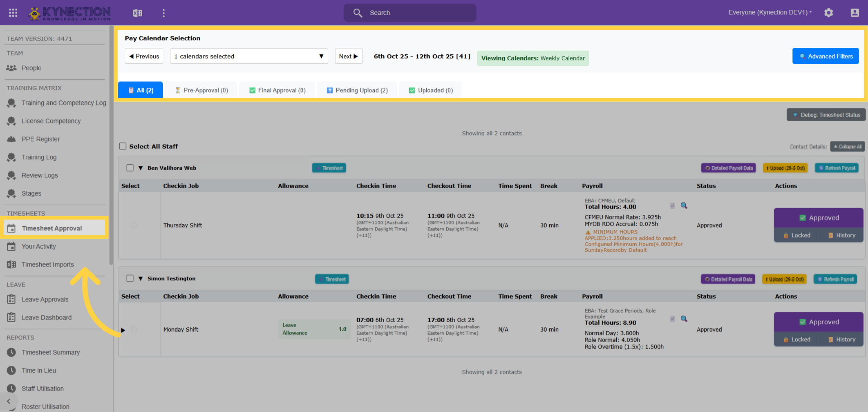868x412 pixels.
Task: Tick the Select All Staff checkbox
Action: 123,146
